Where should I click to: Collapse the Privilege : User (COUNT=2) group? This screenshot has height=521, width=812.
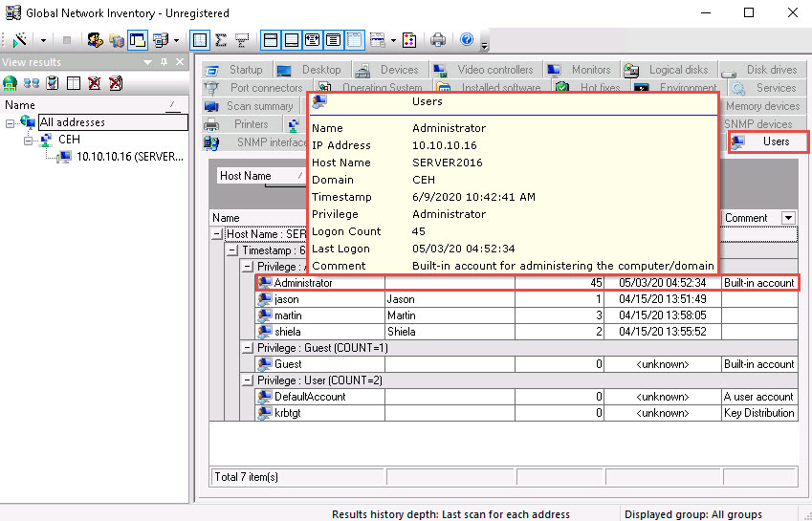click(x=248, y=380)
